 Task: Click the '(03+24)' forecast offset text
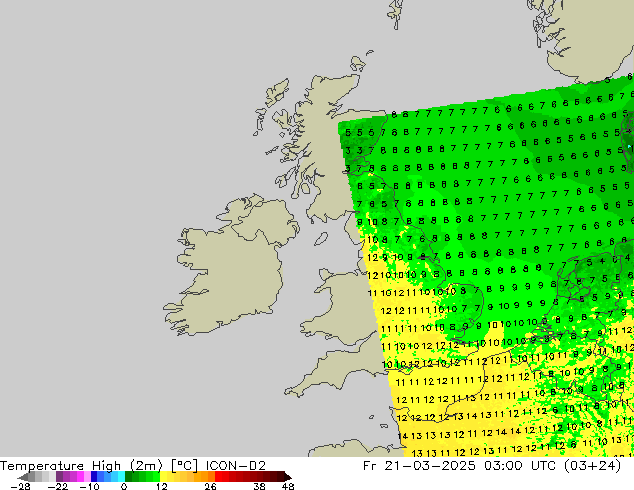click(593, 466)
